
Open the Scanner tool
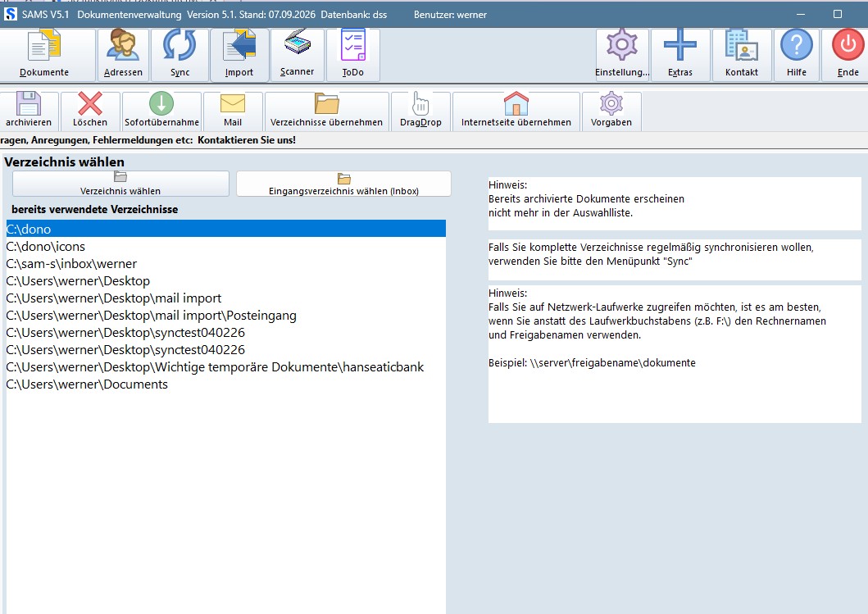point(298,54)
